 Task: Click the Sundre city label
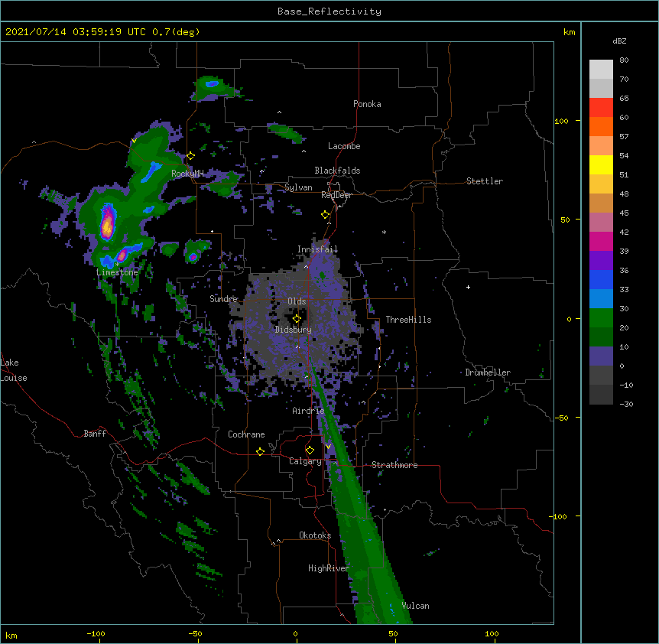tap(223, 299)
